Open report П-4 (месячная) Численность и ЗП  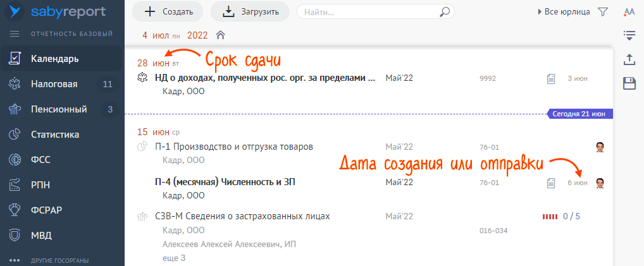tap(225, 182)
